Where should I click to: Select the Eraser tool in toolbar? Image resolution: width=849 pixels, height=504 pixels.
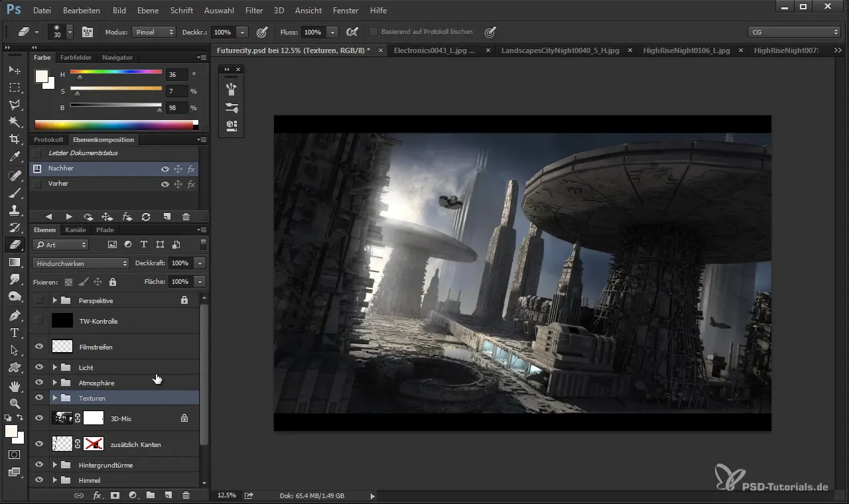click(14, 245)
